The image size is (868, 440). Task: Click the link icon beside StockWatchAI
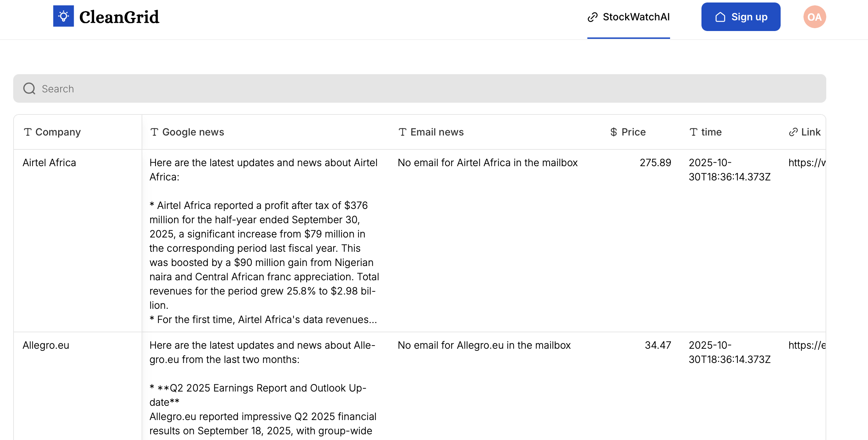[x=592, y=17]
